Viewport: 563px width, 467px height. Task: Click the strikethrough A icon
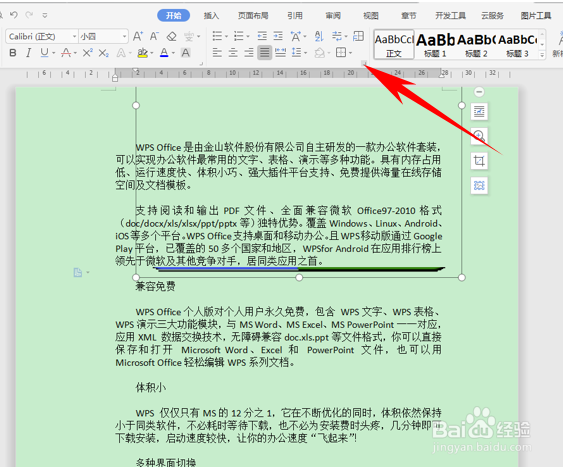pyautogui.click(x=66, y=53)
